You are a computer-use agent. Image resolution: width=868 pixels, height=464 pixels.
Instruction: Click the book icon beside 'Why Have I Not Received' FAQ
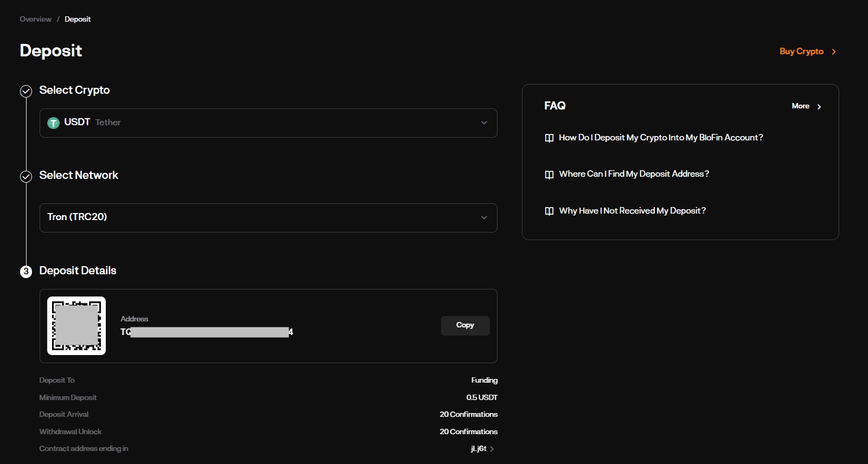[549, 211]
